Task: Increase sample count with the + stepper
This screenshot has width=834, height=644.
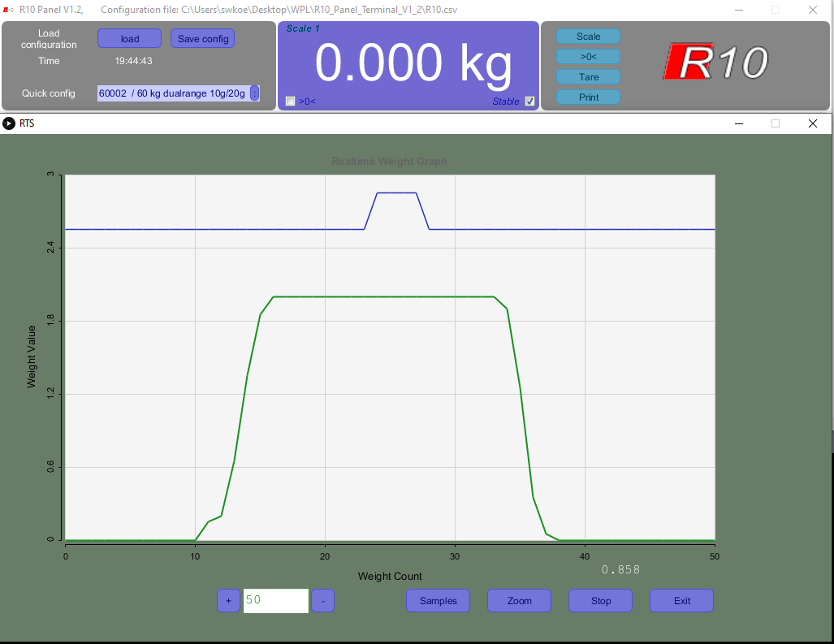Action: (228, 600)
